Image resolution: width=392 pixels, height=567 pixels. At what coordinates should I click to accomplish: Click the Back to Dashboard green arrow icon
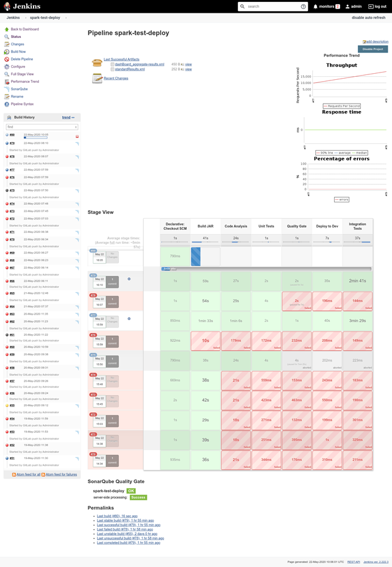click(x=7, y=29)
